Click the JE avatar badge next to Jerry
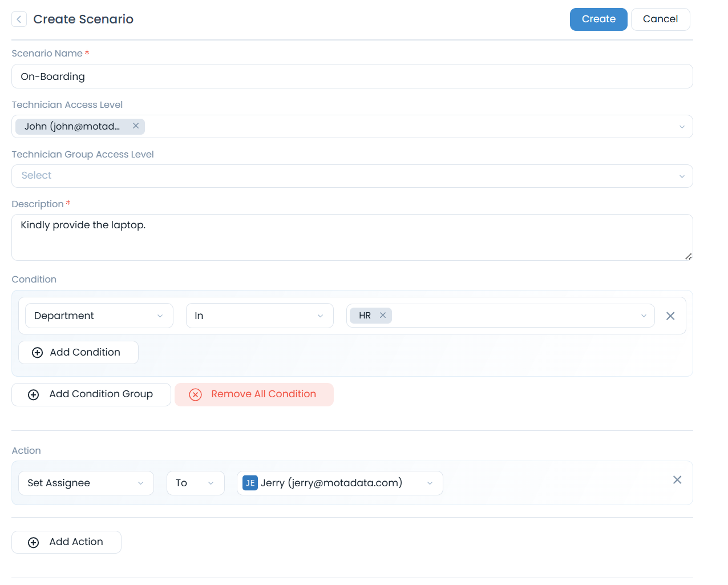This screenshot has width=728, height=585. (250, 483)
